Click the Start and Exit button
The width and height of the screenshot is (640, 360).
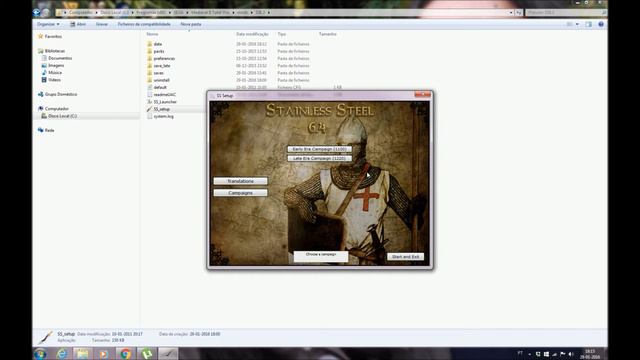[405, 257]
